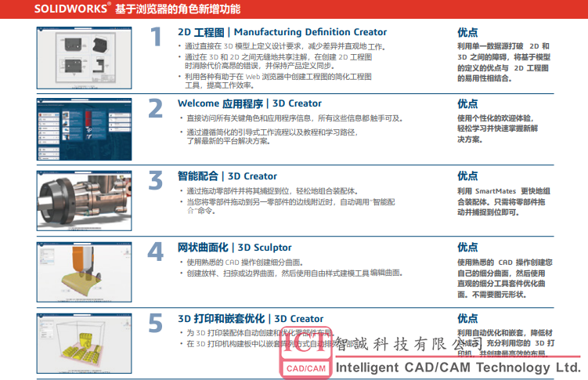The width and height of the screenshot is (588, 380).
Task: Select 'Manufacturing Definition Creator' heading text
Action: 310,32
